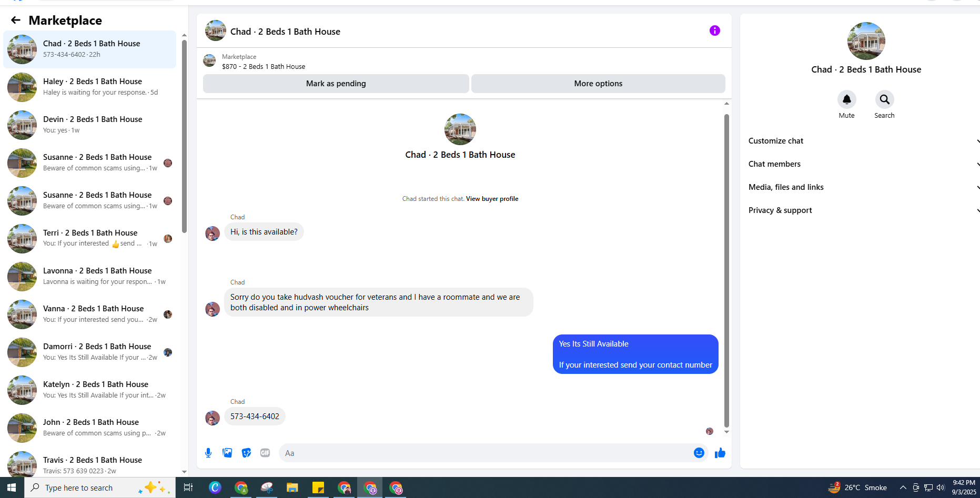Click the 'Yes Its Still Available' message bubble
The width and height of the screenshot is (980, 498).
click(x=635, y=354)
